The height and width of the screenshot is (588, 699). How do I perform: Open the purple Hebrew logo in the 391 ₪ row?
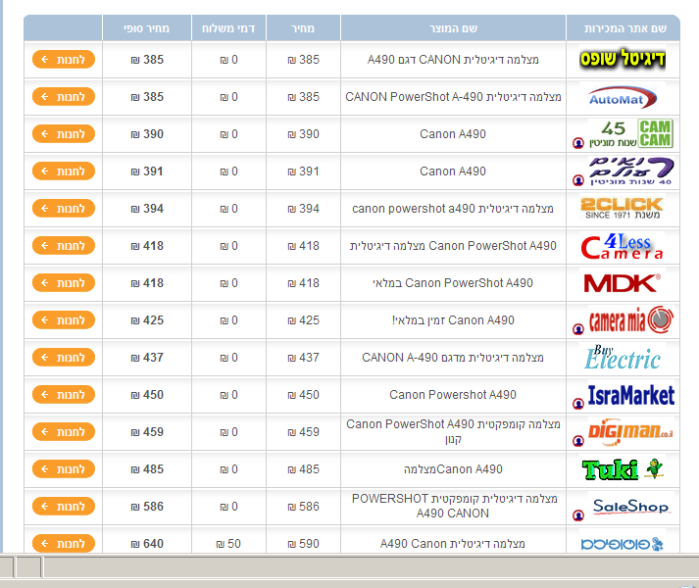click(x=631, y=171)
